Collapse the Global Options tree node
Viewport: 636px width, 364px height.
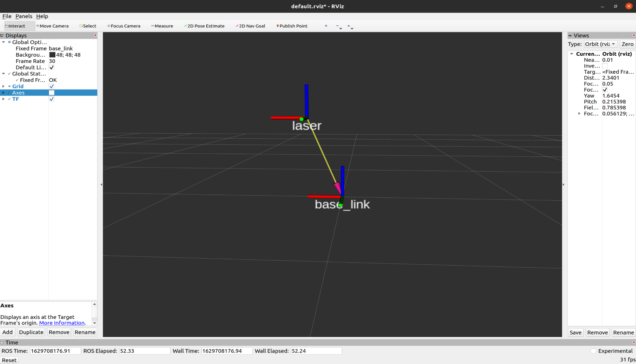click(x=3, y=42)
